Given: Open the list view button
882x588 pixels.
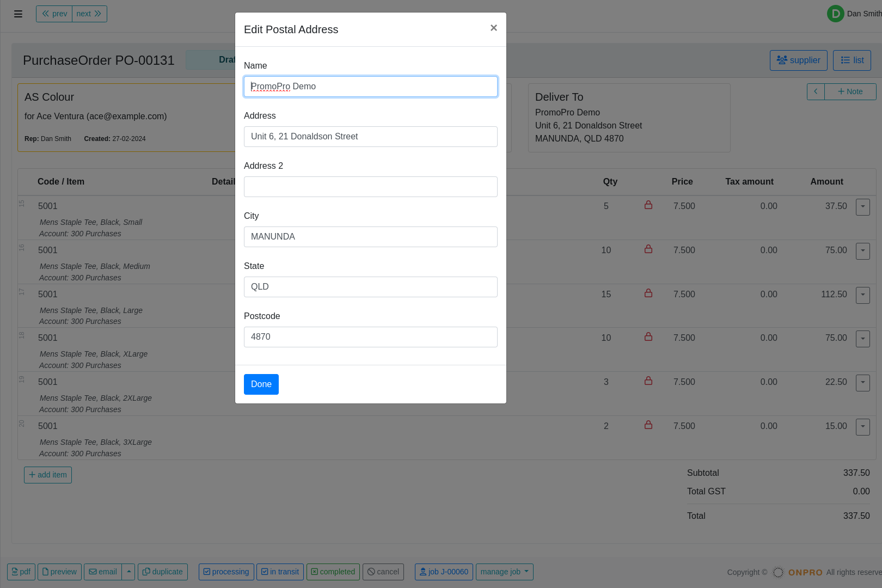Looking at the screenshot, I should pyautogui.click(x=852, y=60).
